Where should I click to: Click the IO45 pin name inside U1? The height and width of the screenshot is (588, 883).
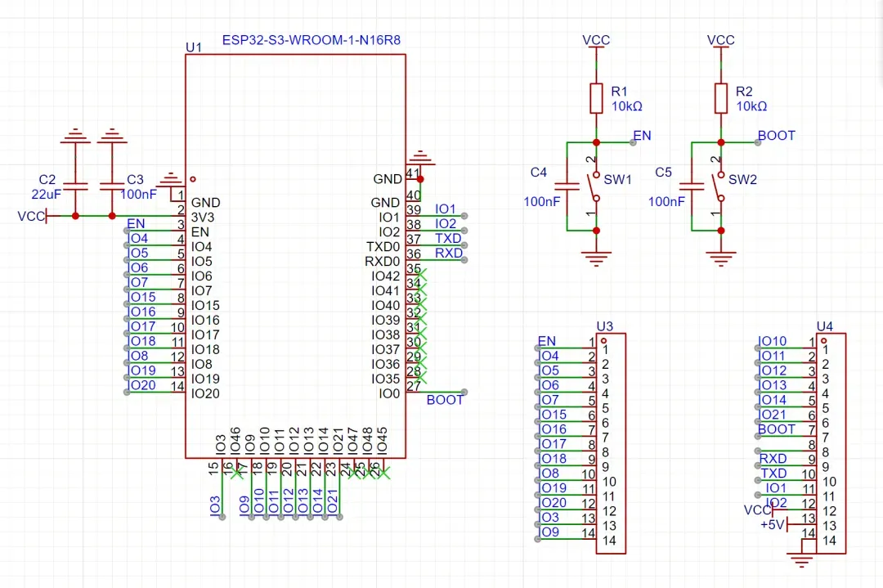[382, 441]
